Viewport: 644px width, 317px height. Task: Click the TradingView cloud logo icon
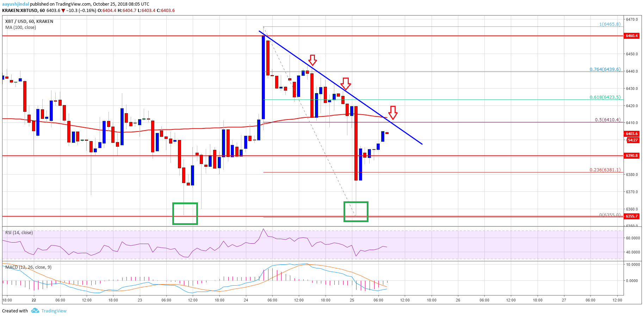tap(35, 311)
